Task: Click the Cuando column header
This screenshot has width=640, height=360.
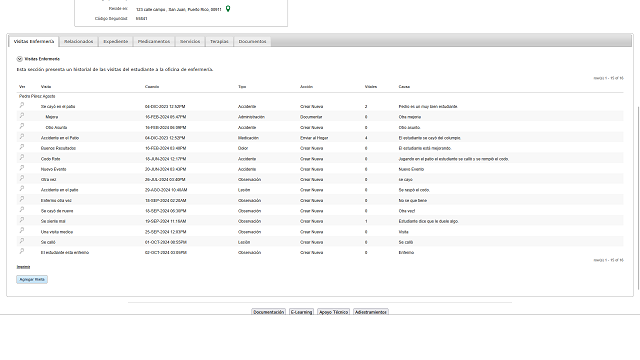Action: tap(152, 87)
